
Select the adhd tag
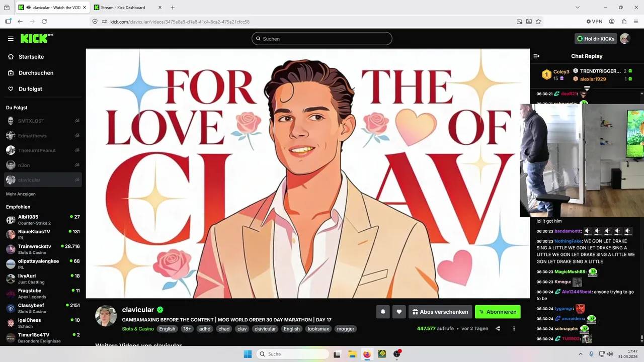pyautogui.click(x=205, y=329)
